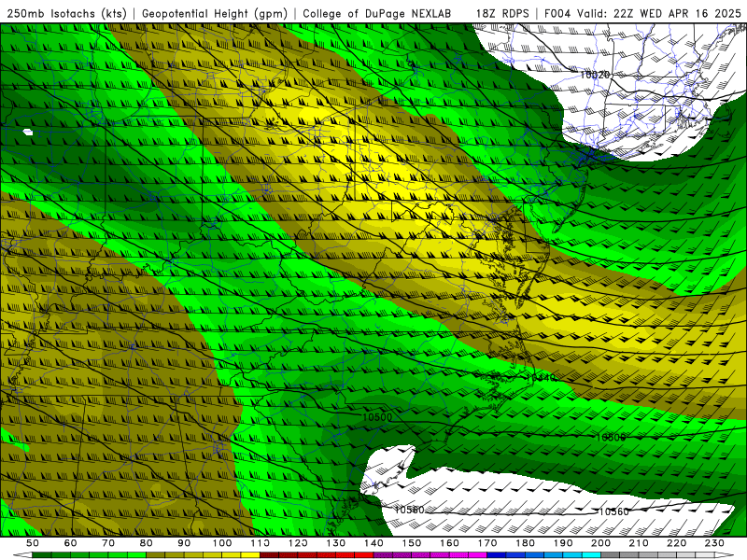Click the 10020 height contour label
747x560 pixels.
coord(595,75)
